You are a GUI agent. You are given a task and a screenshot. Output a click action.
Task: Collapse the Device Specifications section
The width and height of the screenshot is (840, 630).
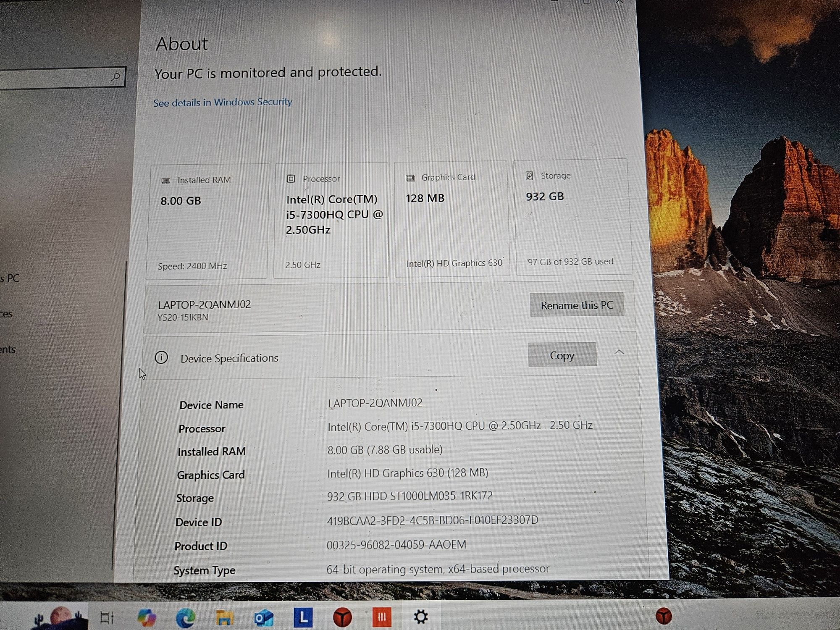coord(619,352)
